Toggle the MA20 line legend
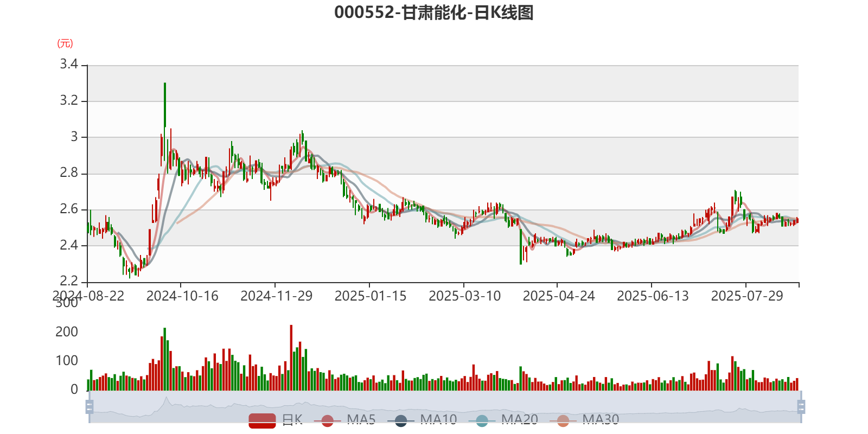 coord(503,420)
